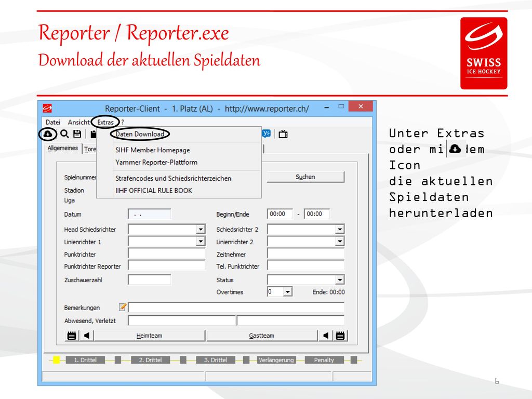The image size is (532, 399).
Task: Switch to the Tore tab
Action: click(90, 149)
